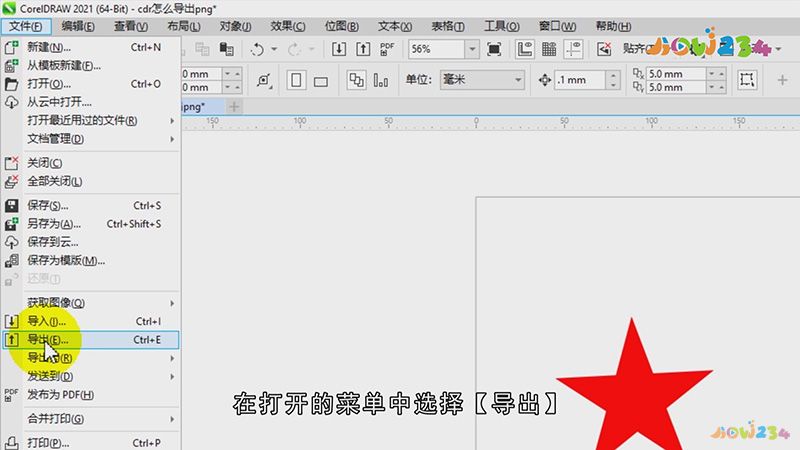800x450 pixels.
Task: Select landscape page orientation icon
Action: pos(321,81)
